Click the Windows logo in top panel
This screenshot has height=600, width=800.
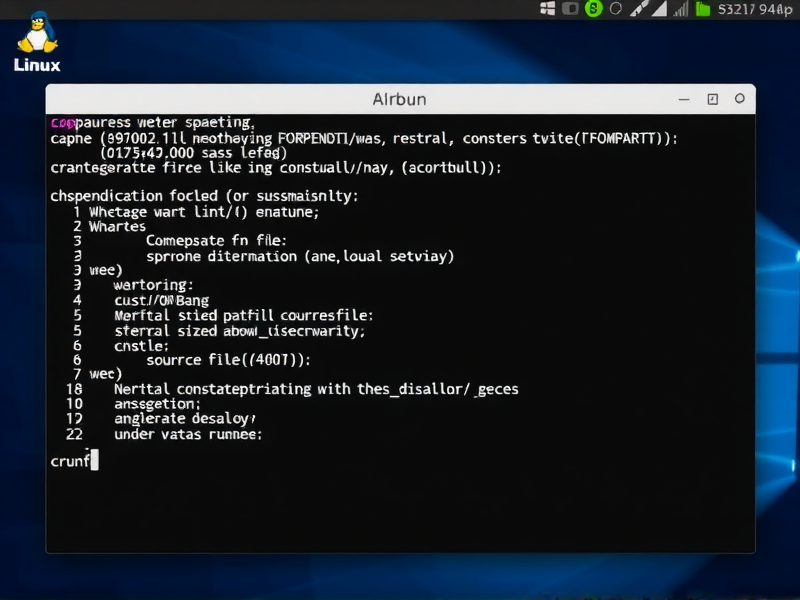pos(547,9)
